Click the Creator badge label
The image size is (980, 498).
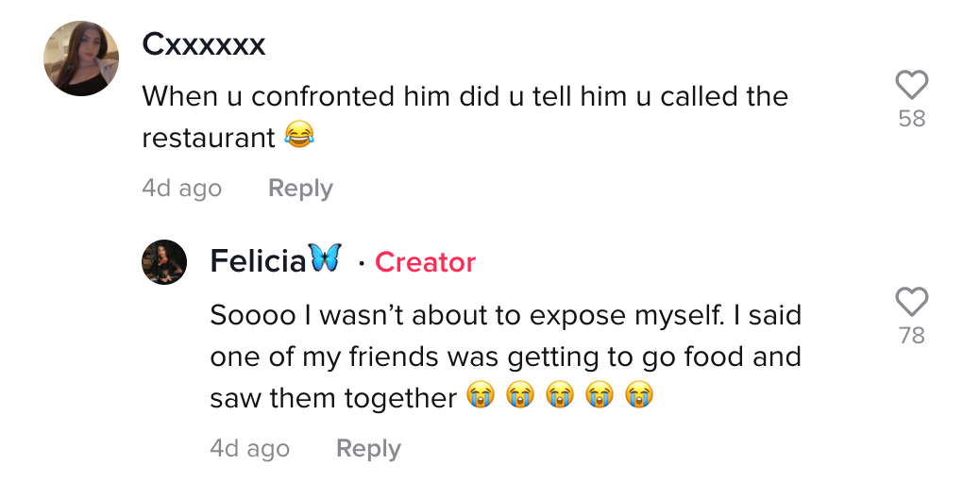pos(425,262)
